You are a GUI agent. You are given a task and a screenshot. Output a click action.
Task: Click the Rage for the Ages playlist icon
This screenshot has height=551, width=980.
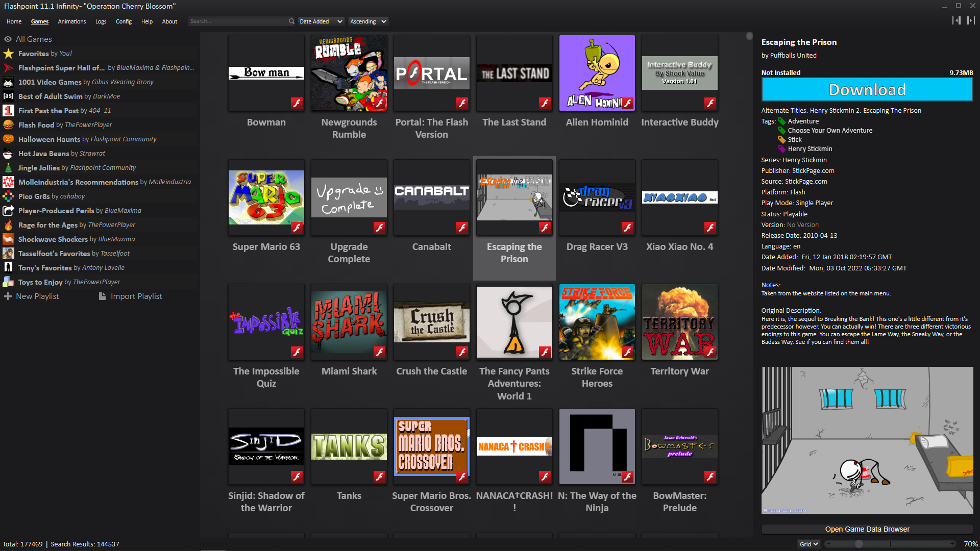9,224
